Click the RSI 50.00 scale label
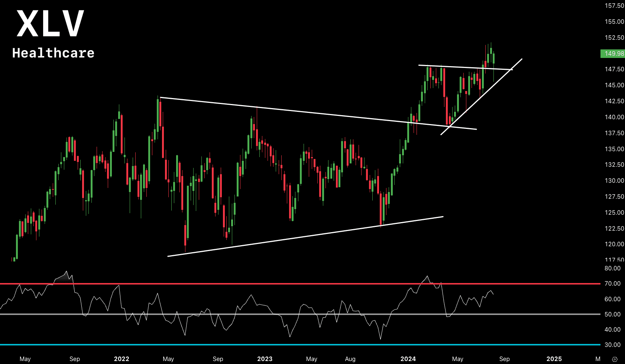Viewport: 625px width, 364px height. (612, 314)
